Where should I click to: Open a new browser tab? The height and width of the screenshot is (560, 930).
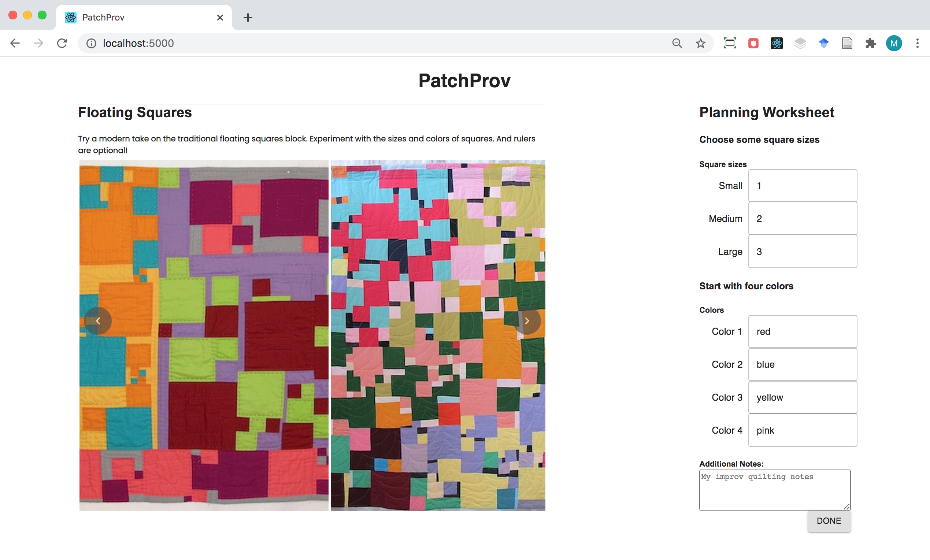tap(248, 17)
